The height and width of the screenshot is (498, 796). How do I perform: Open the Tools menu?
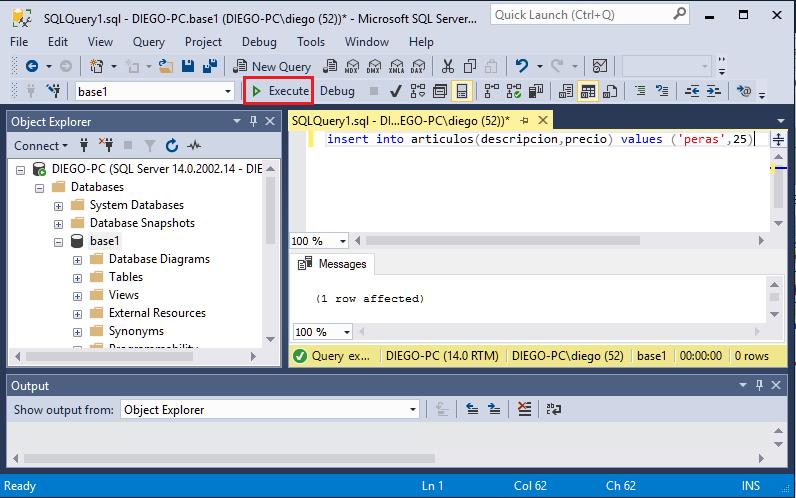[311, 42]
